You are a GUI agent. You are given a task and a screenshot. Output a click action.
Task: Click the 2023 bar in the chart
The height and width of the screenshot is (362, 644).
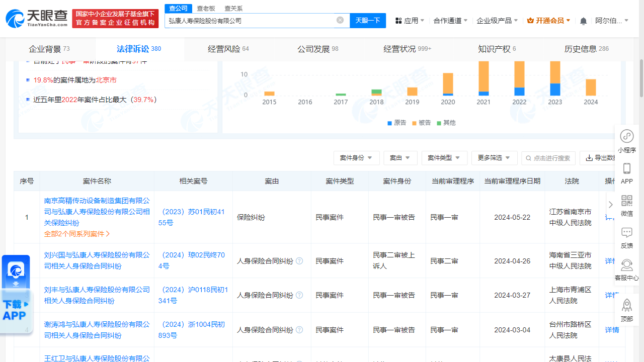[555, 78]
